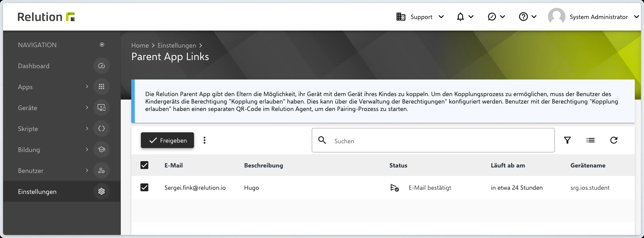The height and width of the screenshot is (238, 644).
Task: Click the Dashboard gauge icon
Action: (101, 66)
